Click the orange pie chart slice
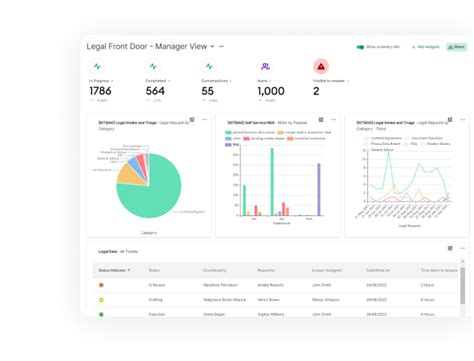This screenshot has width=474, height=361. click(128, 175)
